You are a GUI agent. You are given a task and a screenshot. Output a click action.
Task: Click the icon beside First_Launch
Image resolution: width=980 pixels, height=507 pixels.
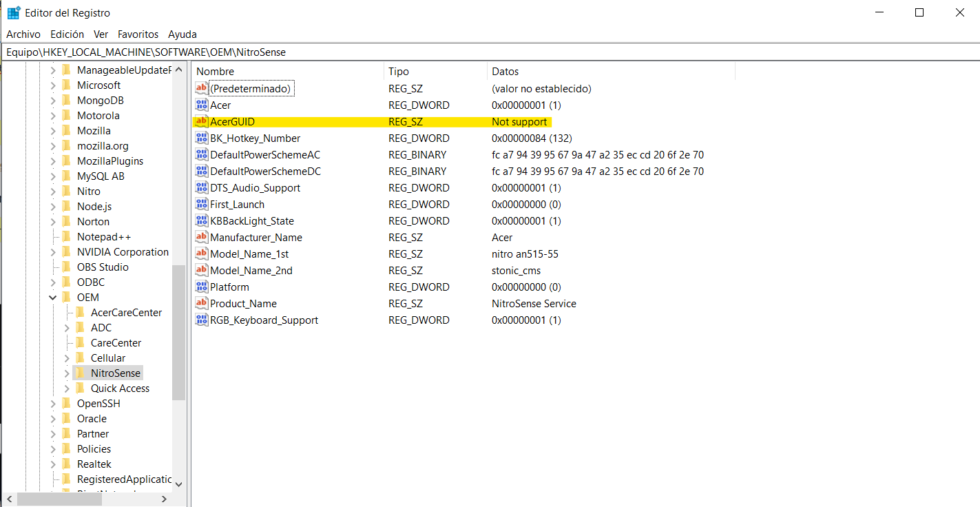coord(202,204)
